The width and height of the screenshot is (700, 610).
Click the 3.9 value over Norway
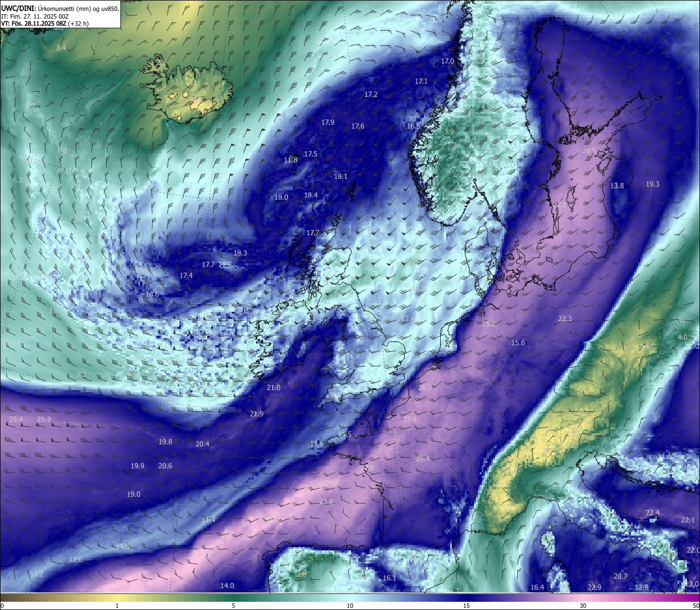pos(449,132)
